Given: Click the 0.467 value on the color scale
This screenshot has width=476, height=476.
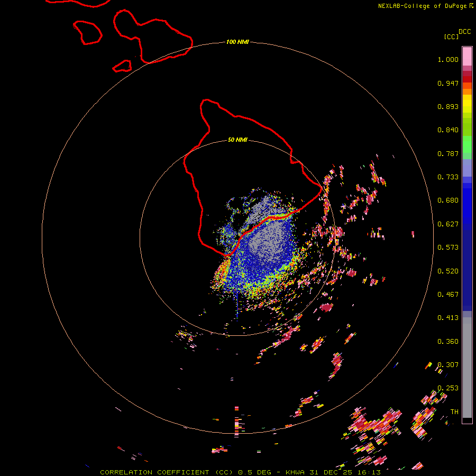Looking at the screenshot, I should click(448, 295).
